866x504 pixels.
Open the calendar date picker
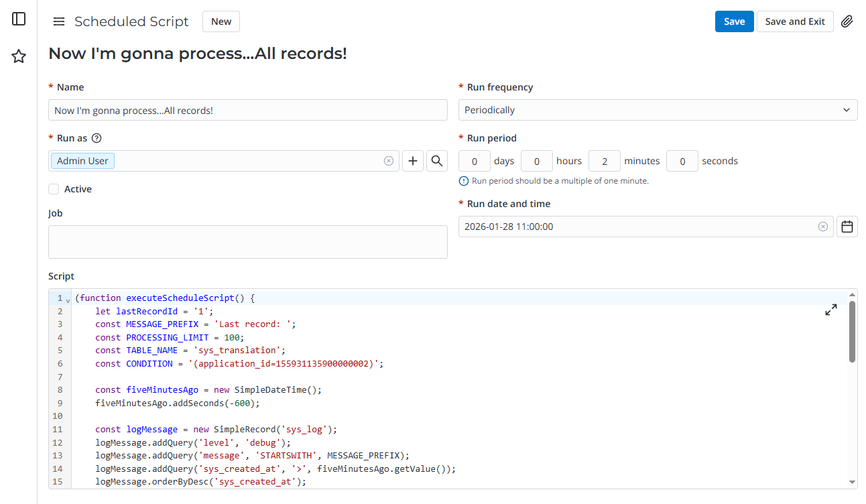coord(847,227)
